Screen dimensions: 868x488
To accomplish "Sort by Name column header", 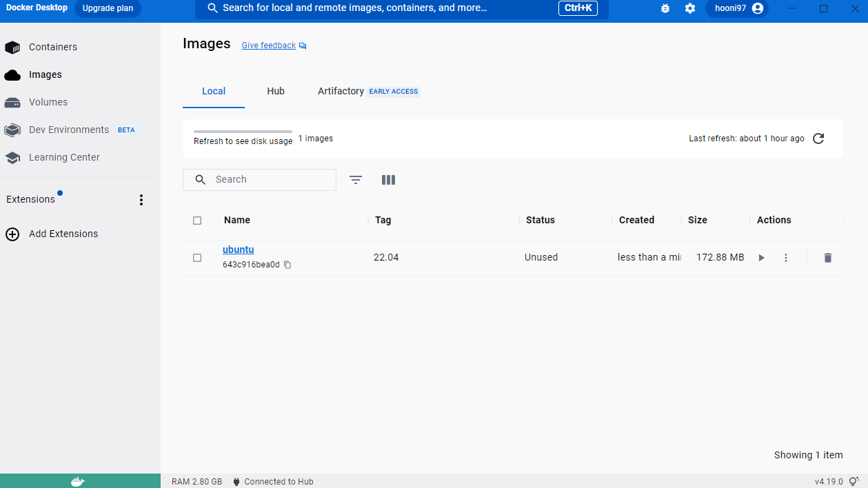I will [x=237, y=220].
